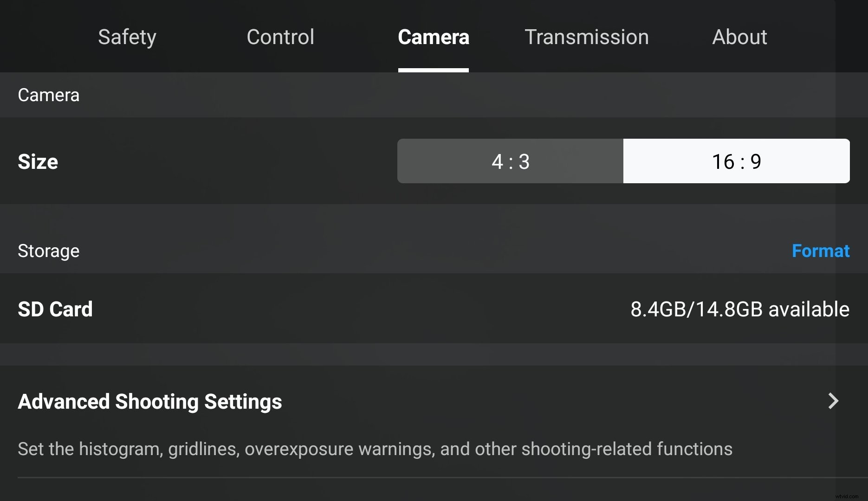
Task: Click the Camera section header
Action: tap(48, 95)
